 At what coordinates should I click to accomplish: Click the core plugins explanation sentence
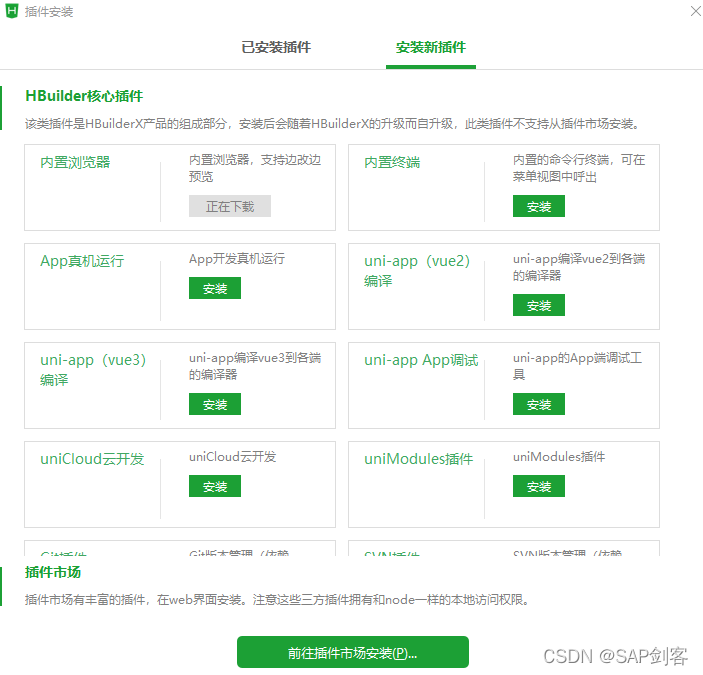pos(332,124)
